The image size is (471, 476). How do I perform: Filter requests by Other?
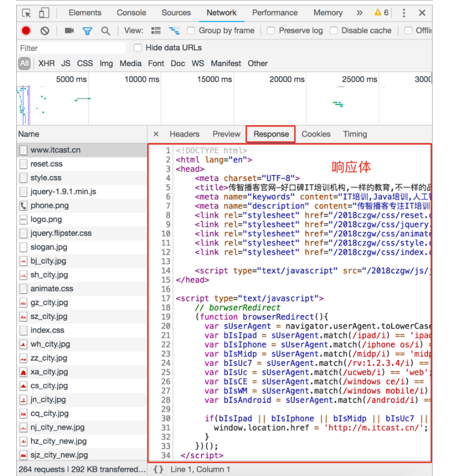click(257, 63)
